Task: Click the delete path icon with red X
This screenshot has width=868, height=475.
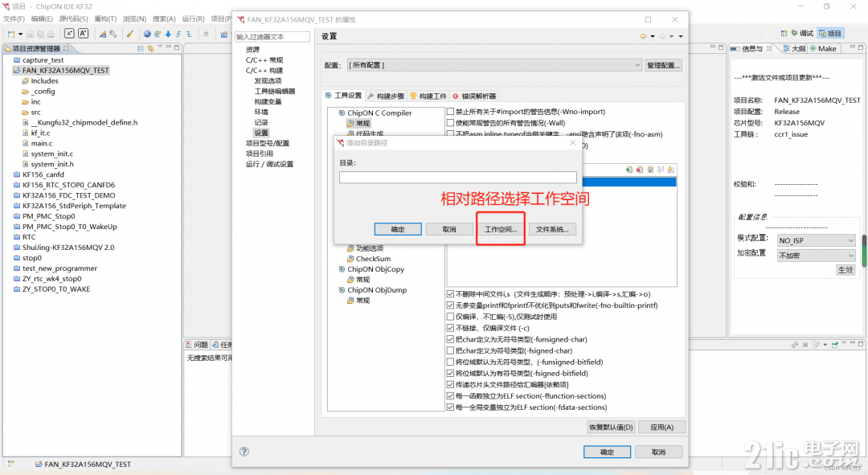Action: click(x=640, y=170)
